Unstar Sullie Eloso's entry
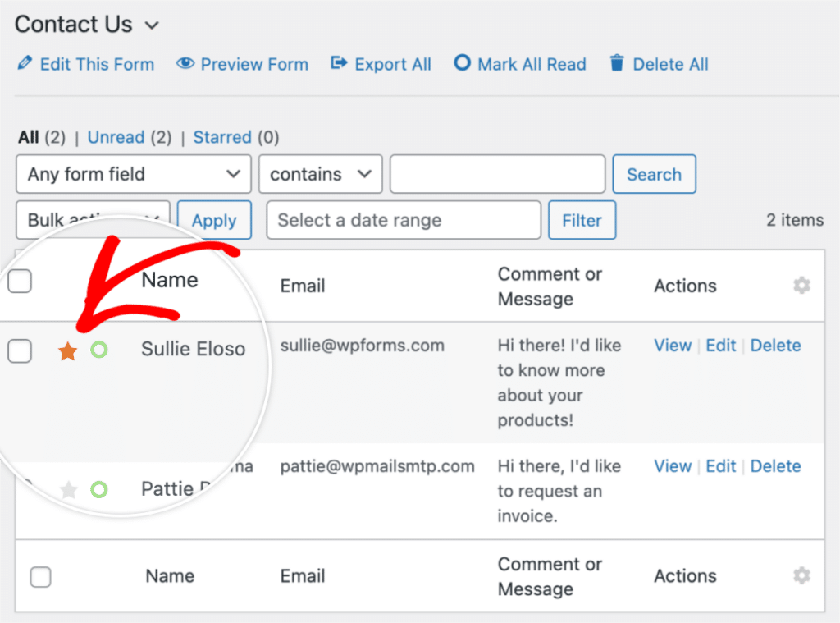The height and width of the screenshot is (623, 840). click(68, 350)
